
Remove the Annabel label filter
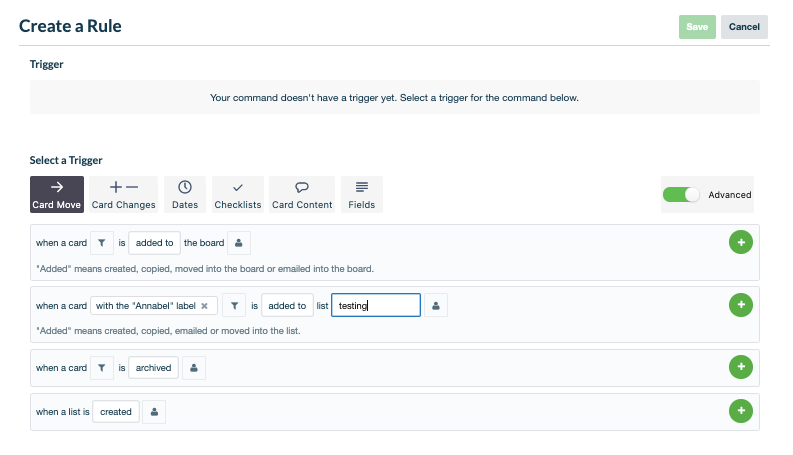click(x=204, y=306)
